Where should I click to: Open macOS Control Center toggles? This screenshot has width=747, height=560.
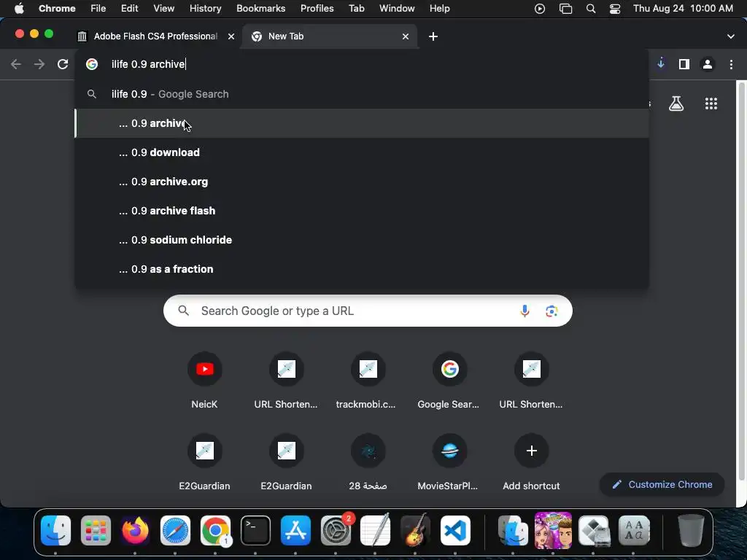point(614,9)
